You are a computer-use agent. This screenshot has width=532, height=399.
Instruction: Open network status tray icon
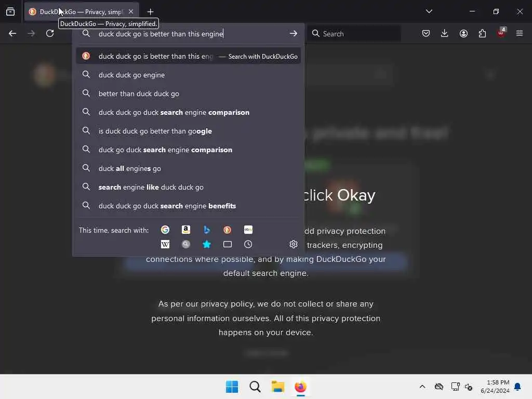[x=455, y=387]
